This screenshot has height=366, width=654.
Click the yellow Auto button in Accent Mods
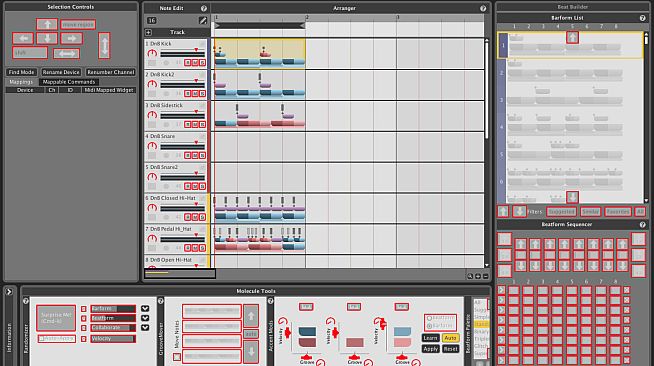(x=450, y=338)
